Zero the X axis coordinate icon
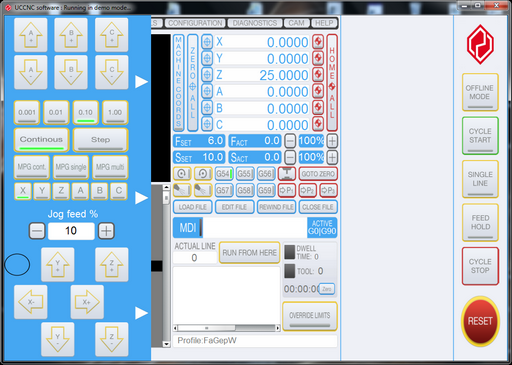The width and height of the screenshot is (512, 365). (x=207, y=42)
